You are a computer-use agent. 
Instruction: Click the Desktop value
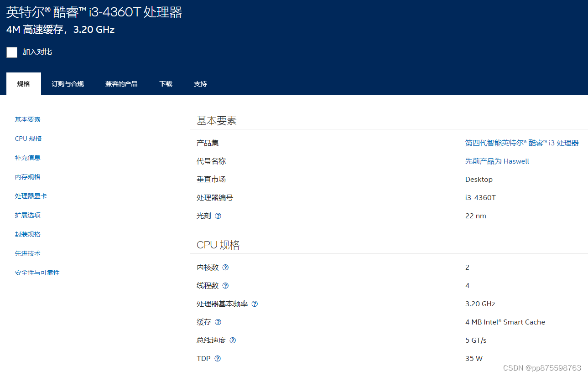479,180
